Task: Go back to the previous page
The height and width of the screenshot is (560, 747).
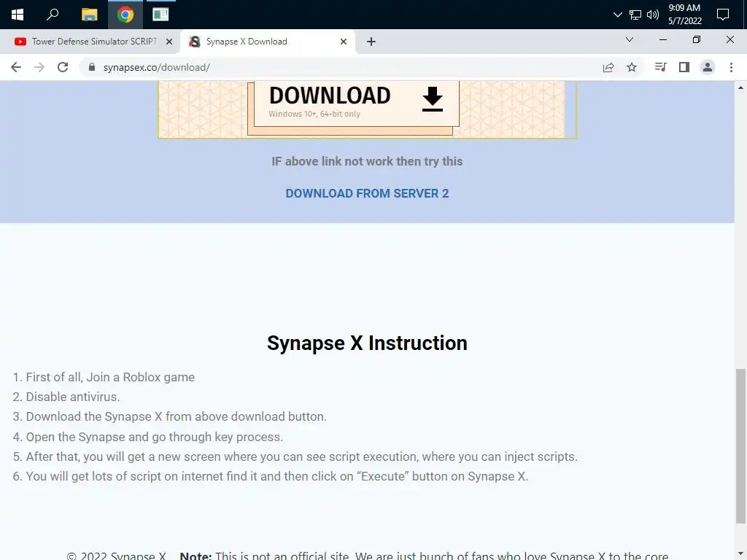Action: pos(16,67)
